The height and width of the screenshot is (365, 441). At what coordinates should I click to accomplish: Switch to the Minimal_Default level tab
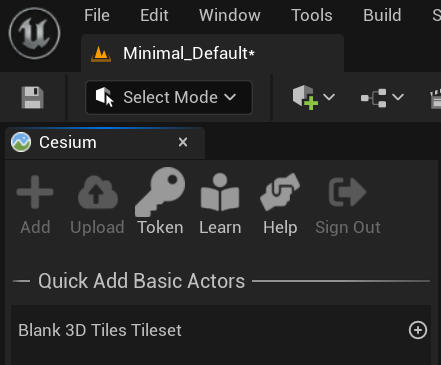(212, 53)
